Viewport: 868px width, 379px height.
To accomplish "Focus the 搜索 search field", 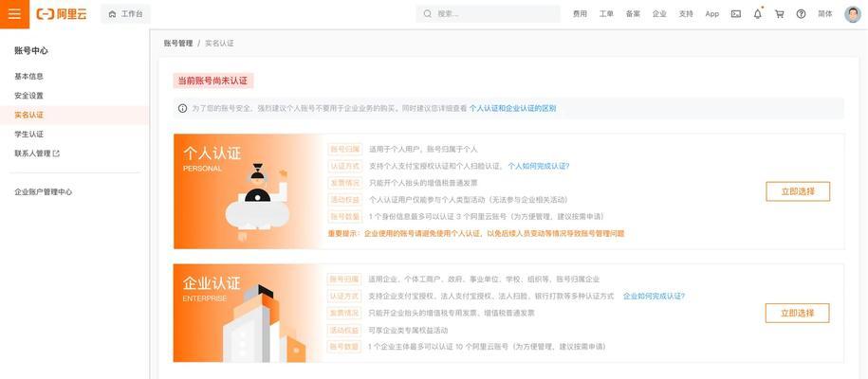I will (489, 14).
